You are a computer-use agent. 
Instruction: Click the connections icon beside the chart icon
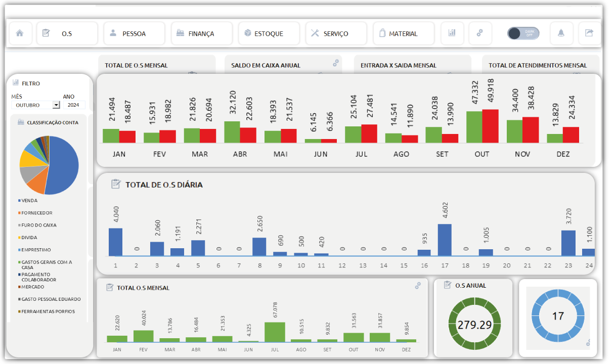480,33
